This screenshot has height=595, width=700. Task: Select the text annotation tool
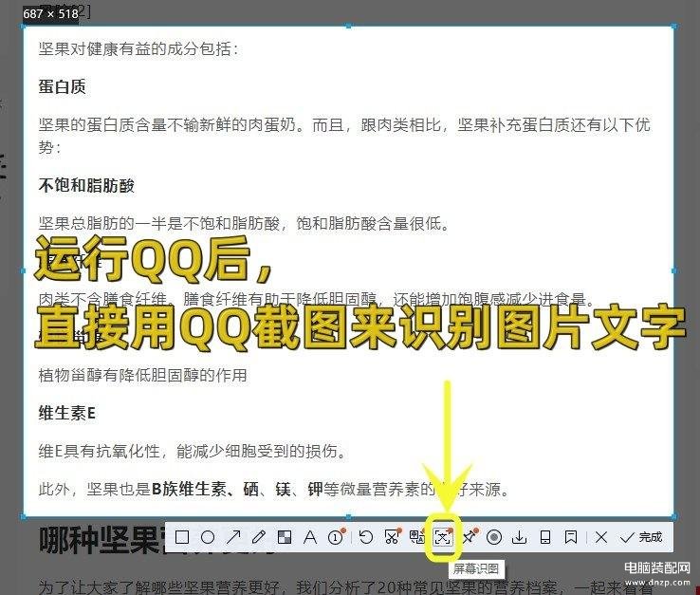point(310,537)
